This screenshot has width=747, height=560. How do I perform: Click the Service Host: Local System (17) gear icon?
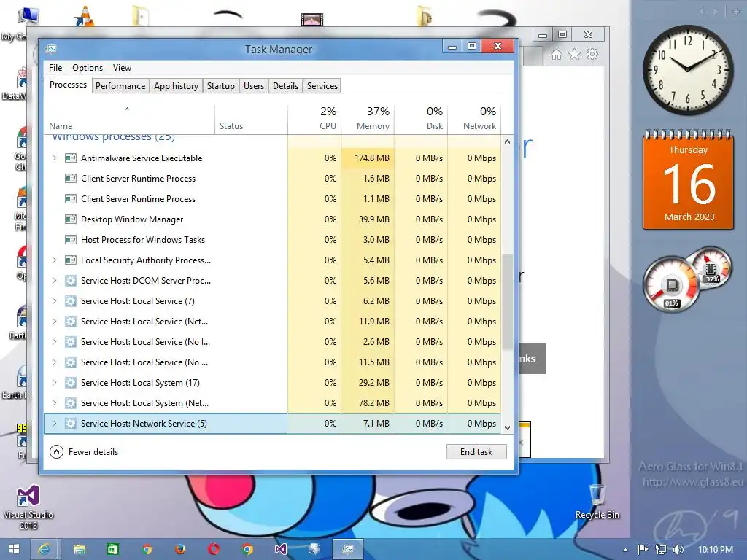click(71, 383)
